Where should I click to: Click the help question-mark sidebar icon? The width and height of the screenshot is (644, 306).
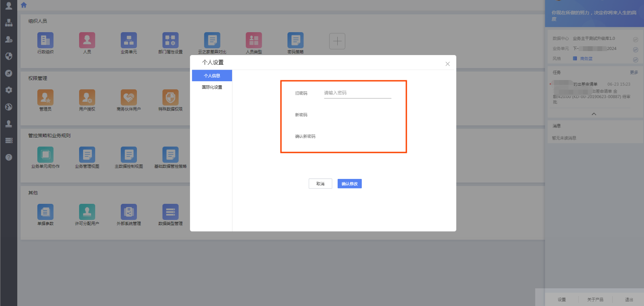pos(8,157)
